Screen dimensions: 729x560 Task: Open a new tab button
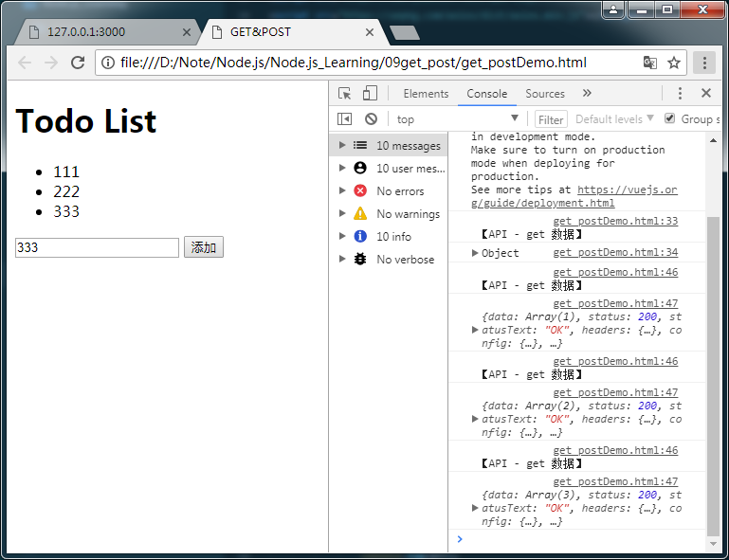tap(404, 32)
